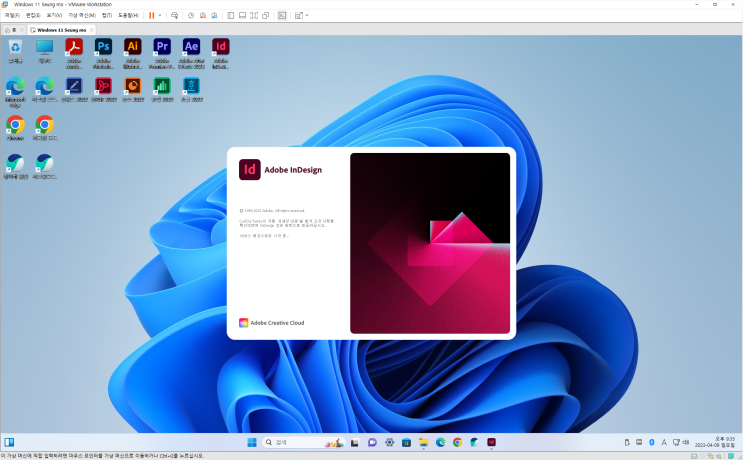The height and width of the screenshot is (460, 743).
Task: Select the desktop shortcut labeled Microsoft Edge
Action: (15, 92)
